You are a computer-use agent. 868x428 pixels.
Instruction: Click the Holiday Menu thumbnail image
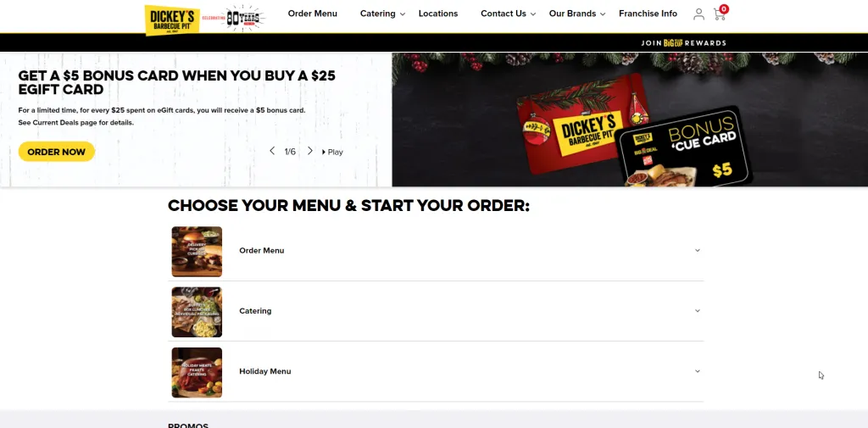pyautogui.click(x=197, y=372)
